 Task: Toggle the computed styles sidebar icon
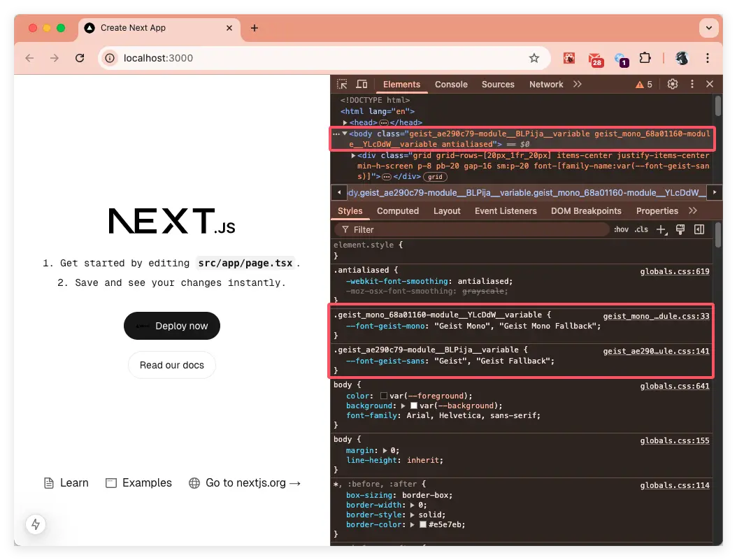(x=699, y=229)
